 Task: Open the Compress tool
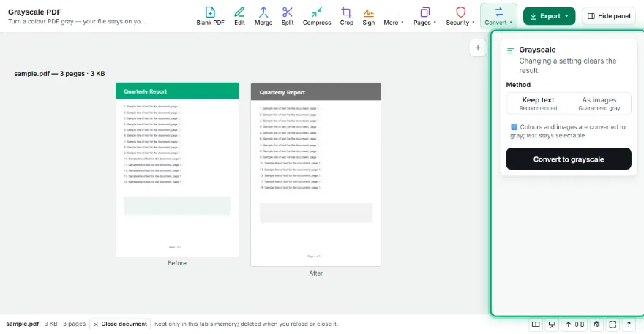[x=317, y=16]
